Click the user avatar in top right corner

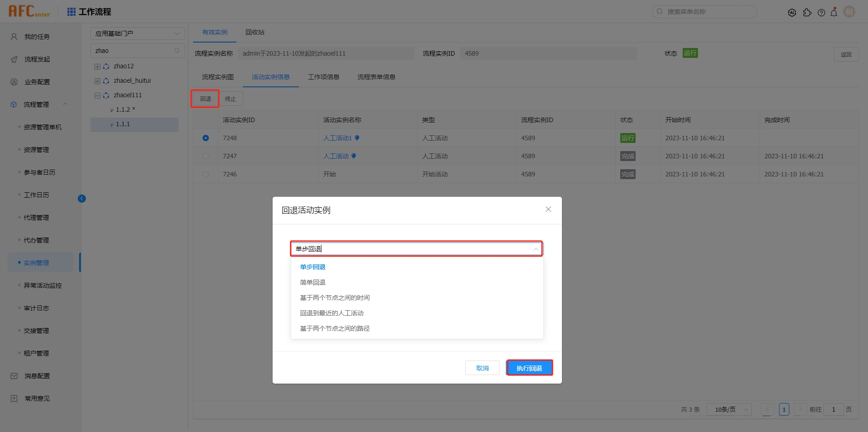[849, 12]
